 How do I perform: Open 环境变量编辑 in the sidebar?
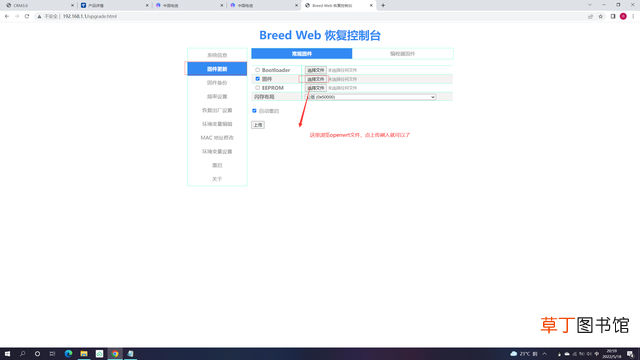pos(217,124)
